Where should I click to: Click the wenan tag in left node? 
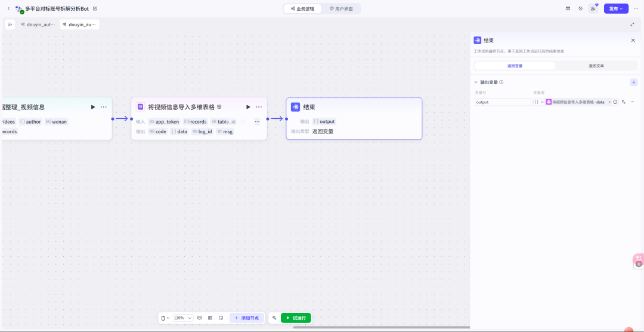pos(56,122)
